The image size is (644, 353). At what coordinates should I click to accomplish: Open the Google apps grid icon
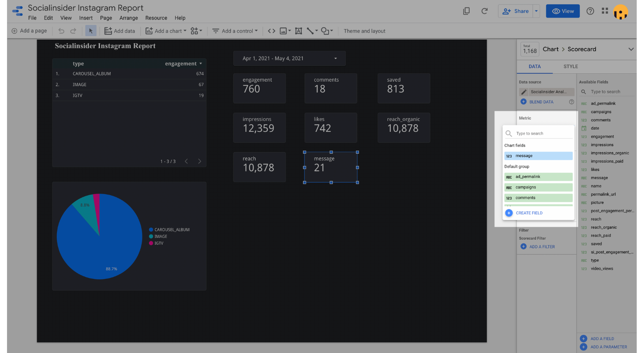click(x=605, y=11)
